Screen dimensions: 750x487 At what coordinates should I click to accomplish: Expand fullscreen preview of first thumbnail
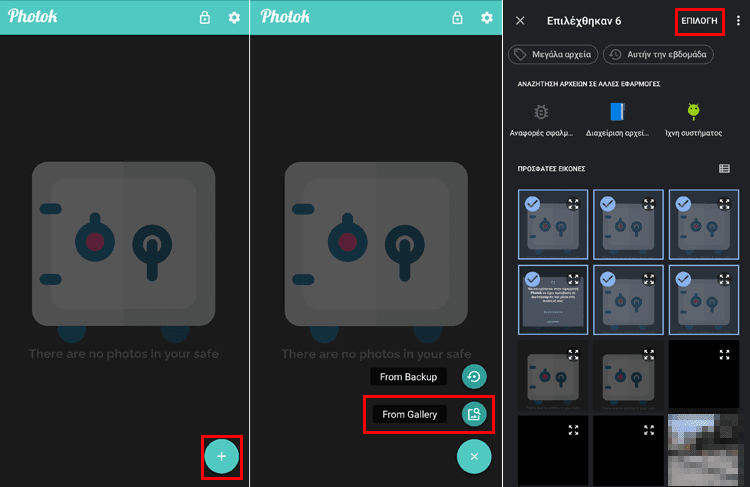point(573,204)
